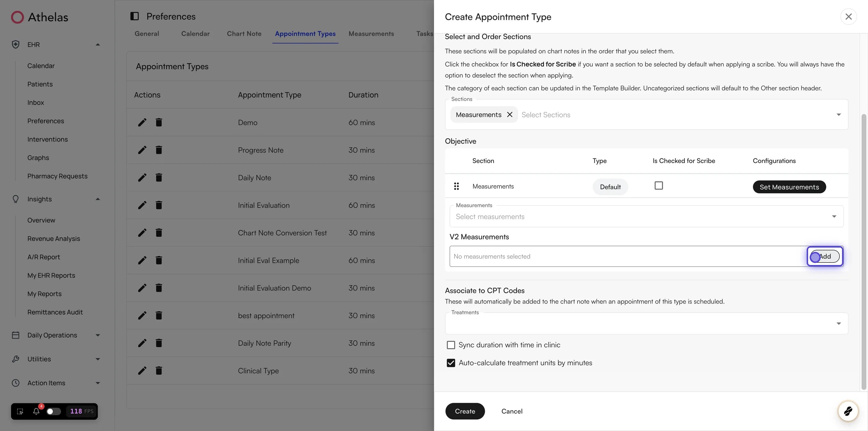
Task: Open Inbox in the sidebar
Action: click(x=36, y=102)
